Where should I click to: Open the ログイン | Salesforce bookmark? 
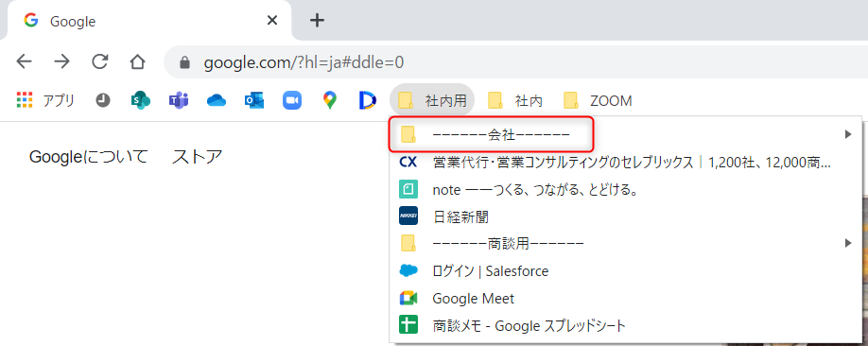pos(626,270)
